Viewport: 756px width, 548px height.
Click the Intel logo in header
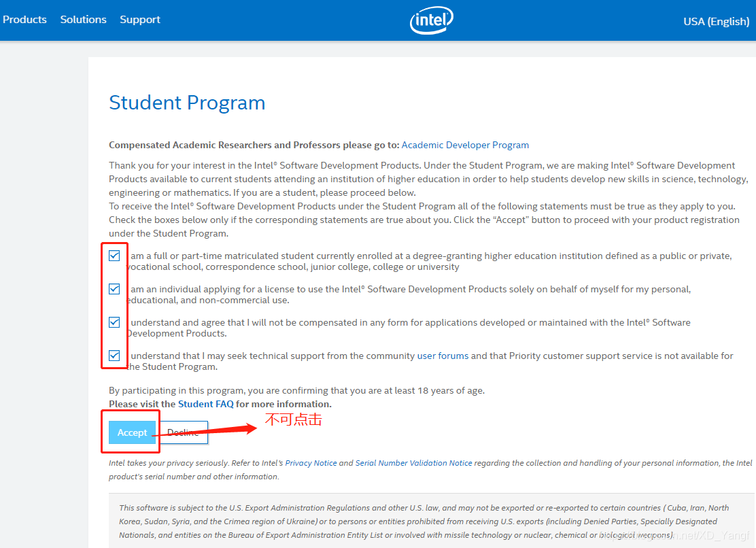pyautogui.click(x=432, y=20)
